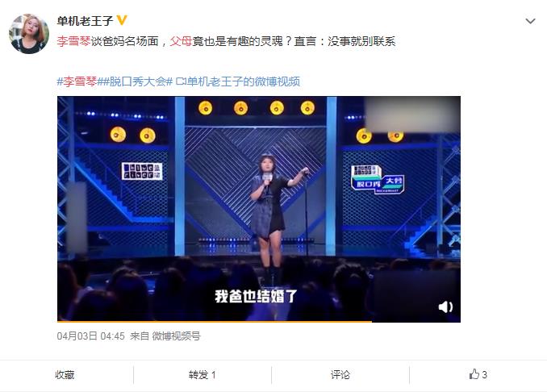Open 单机老王子的微博视频 link
The image size is (547, 392).
click(243, 81)
